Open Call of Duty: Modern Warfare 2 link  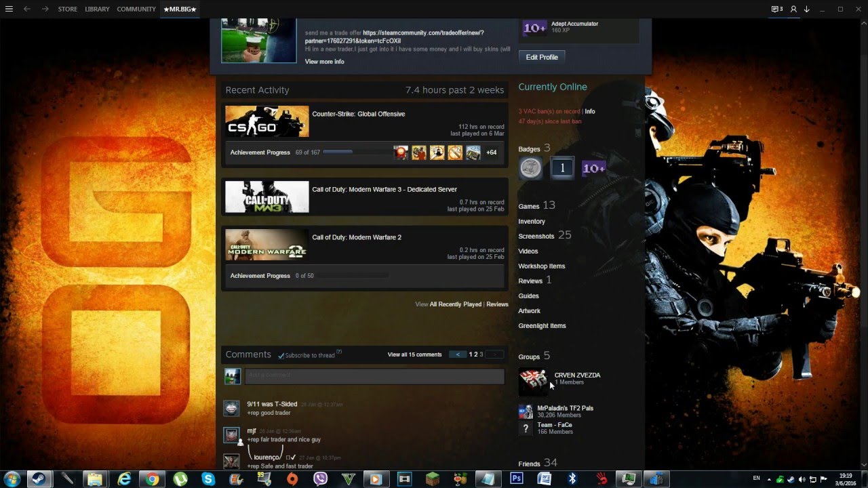point(357,237)
